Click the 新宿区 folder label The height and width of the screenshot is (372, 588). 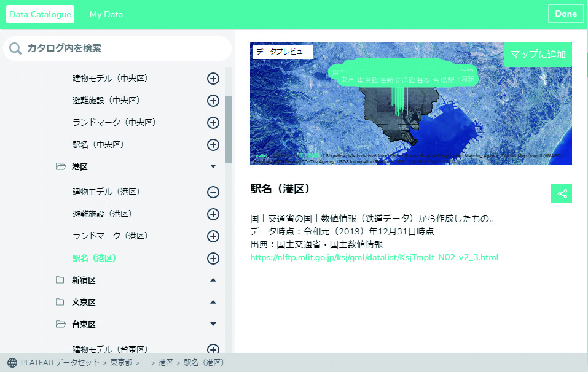[x=84, y=280]
